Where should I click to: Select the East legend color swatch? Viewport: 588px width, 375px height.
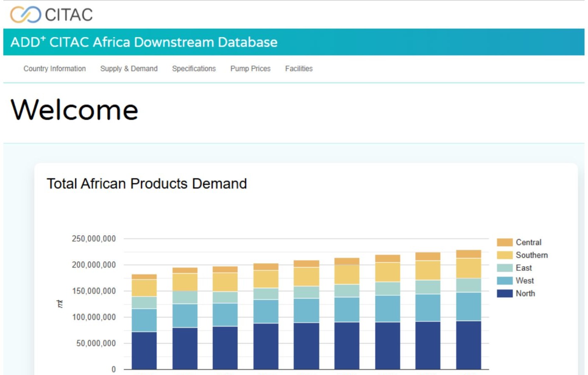[x=504, y=268]
